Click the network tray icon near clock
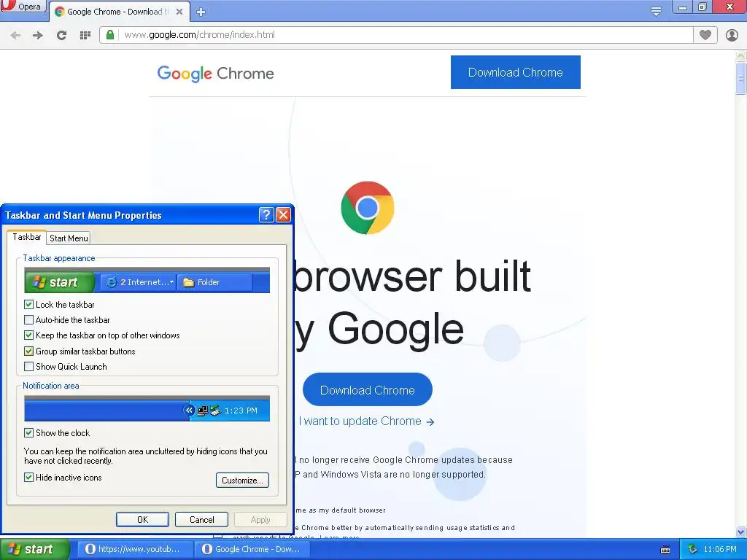This screenshot has width=747, height=560. [692, 549]
